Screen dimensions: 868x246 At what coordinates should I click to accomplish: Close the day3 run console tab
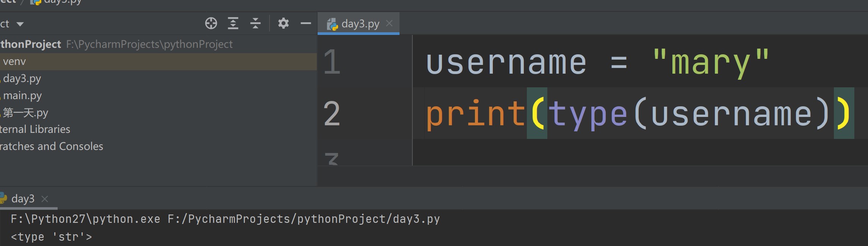point(45,199)
